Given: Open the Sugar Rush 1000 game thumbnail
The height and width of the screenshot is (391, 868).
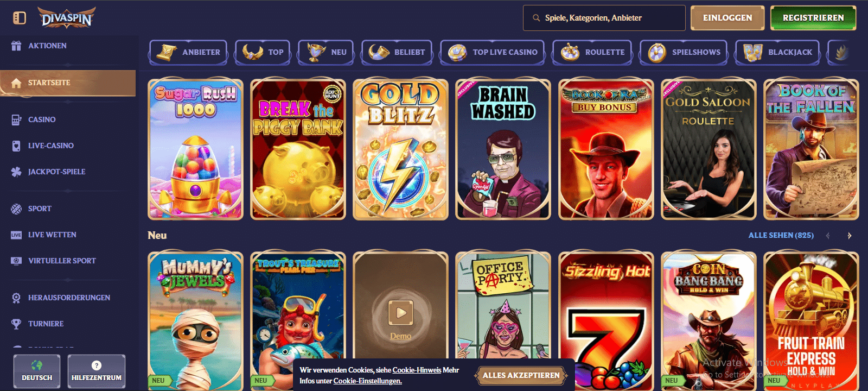Looking at the screenshot, I should (195, 149).
